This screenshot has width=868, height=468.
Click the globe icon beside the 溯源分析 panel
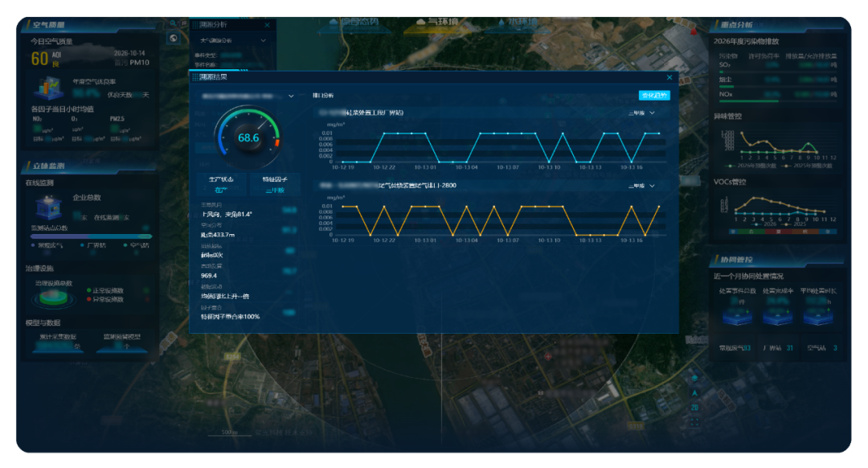[x=174, y=39]
